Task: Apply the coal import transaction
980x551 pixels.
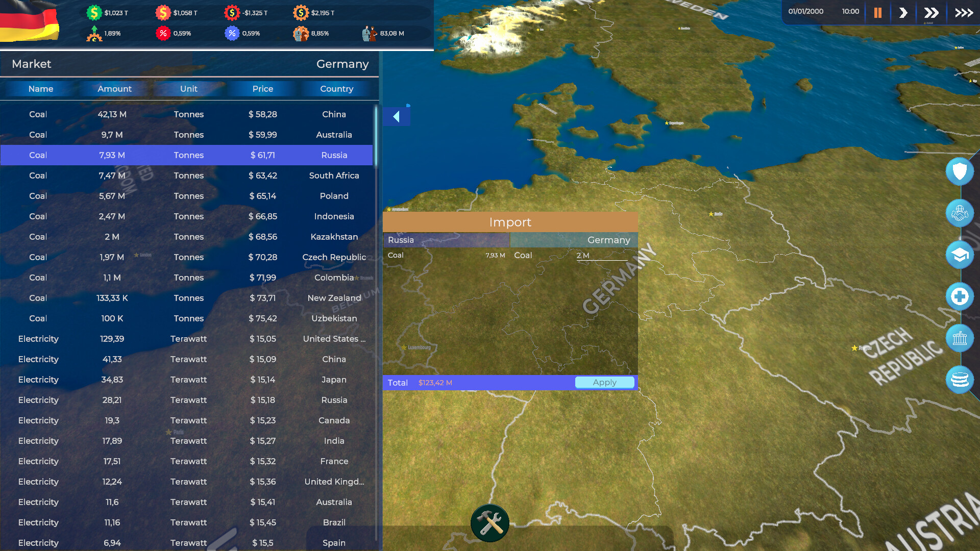Action: (x=604, y=382)
